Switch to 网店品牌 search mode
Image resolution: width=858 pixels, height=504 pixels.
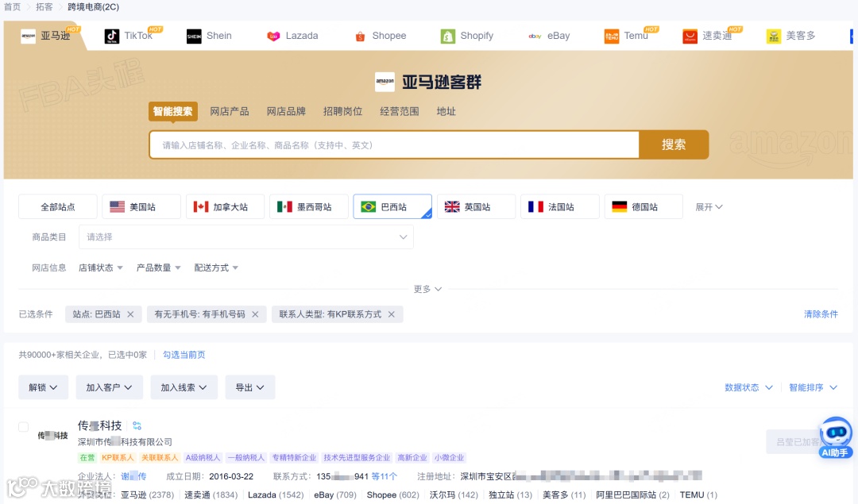[286, 111]
